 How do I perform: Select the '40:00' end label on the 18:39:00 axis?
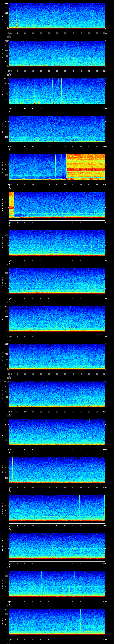(x=105, y=412)
